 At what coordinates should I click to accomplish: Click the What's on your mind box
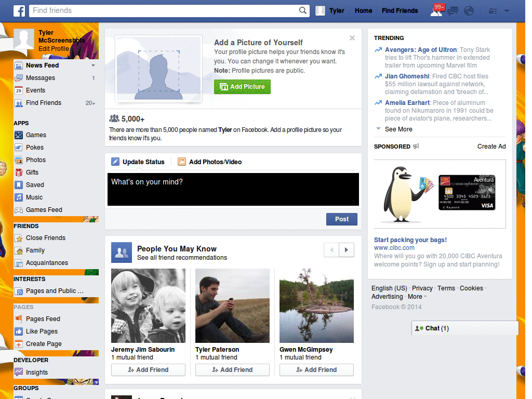click(233, 189)
